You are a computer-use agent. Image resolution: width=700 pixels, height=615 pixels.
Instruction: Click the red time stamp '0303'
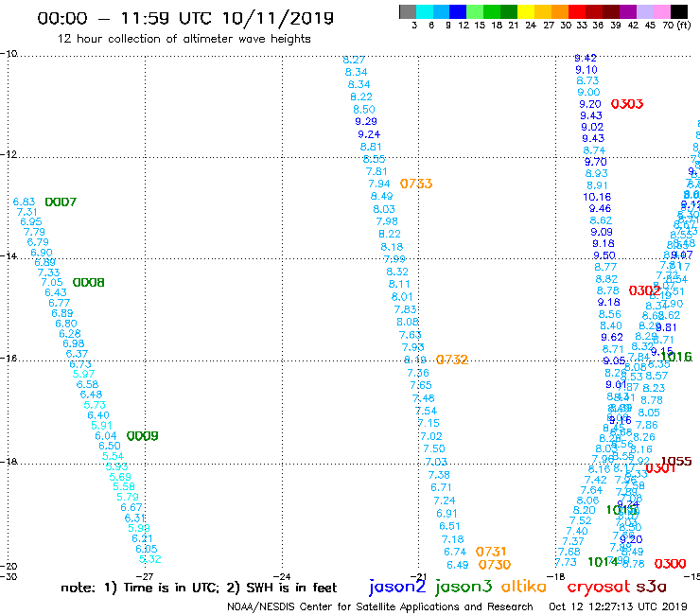(627, 104)
